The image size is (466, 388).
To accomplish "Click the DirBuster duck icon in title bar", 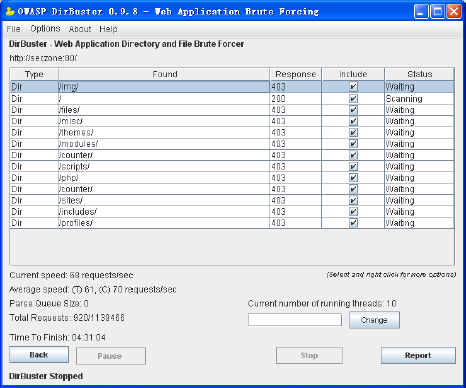I will [10, 11].
